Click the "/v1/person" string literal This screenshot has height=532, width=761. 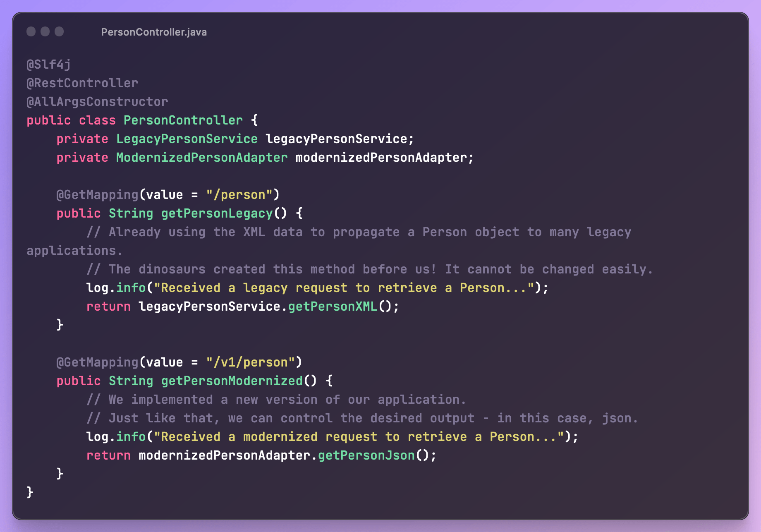click(x=250, y=362)
